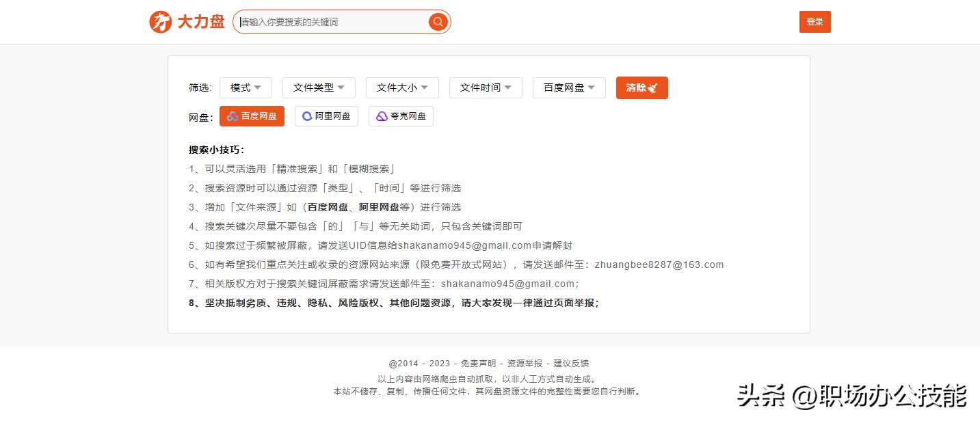Toggle the 夸克网盘 source filter
The image size is (980, 421).
click(x=401, y=116)
